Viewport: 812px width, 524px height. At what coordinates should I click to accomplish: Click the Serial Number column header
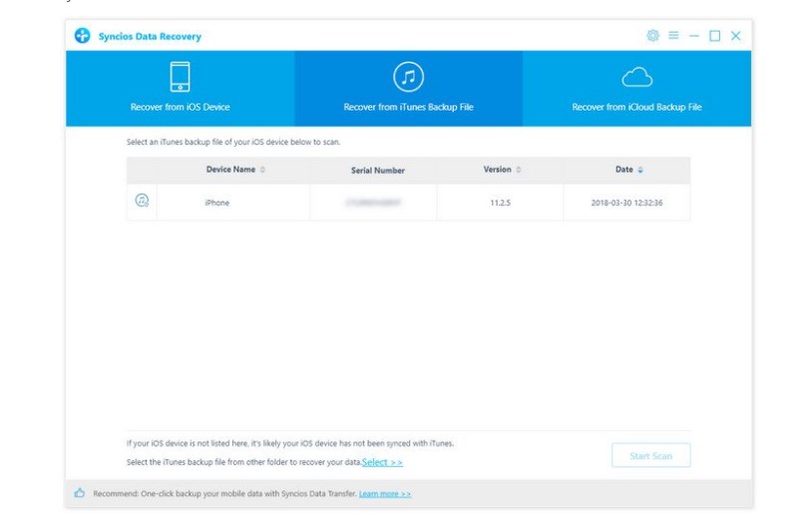tap(377, 170)
